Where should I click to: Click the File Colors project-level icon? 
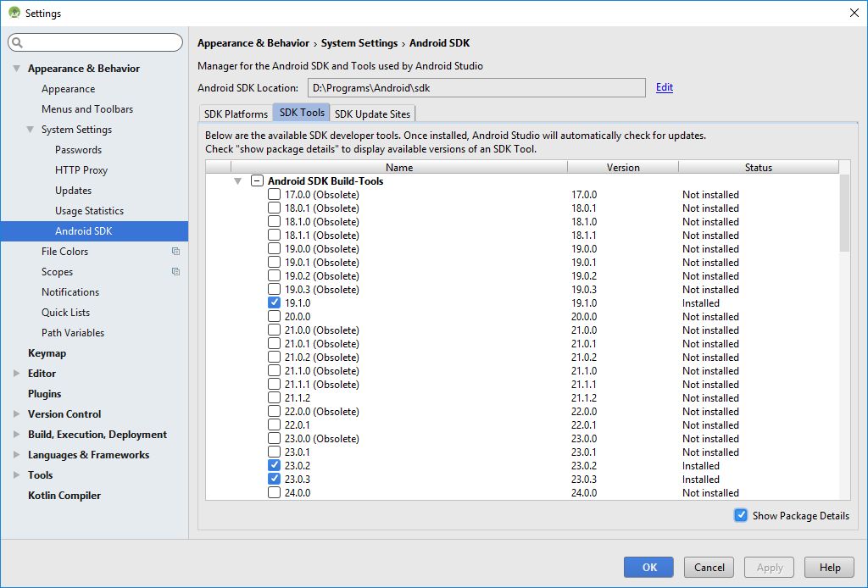click(175, 251)
